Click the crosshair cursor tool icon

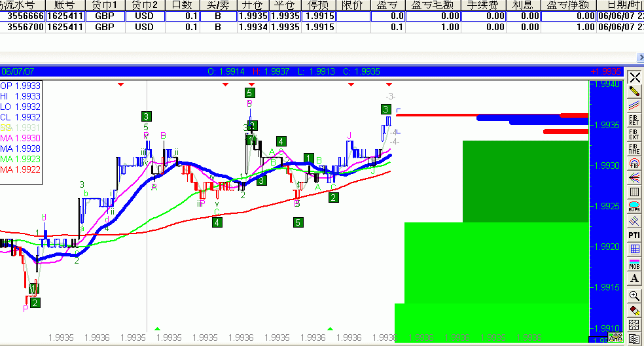(x=635, y=77)
